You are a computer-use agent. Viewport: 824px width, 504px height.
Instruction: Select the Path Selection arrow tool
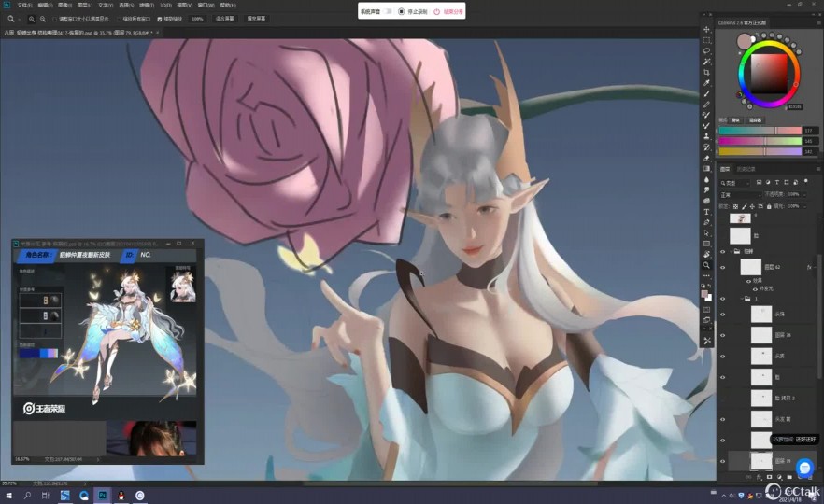707,233
